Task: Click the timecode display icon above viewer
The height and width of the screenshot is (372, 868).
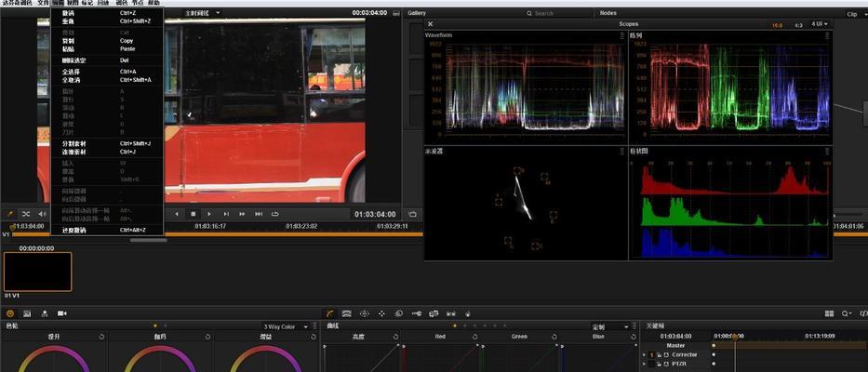Action: 395,13
